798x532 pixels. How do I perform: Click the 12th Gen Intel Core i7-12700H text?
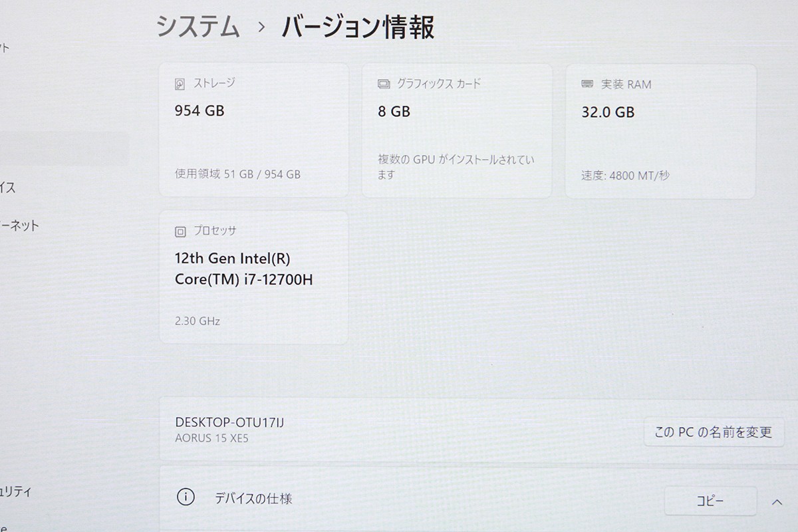click(x=243, y=269)
